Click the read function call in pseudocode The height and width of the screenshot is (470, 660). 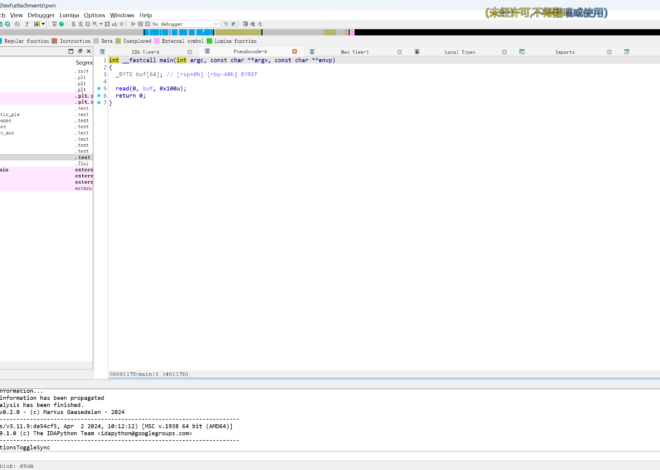click(122, 88)
